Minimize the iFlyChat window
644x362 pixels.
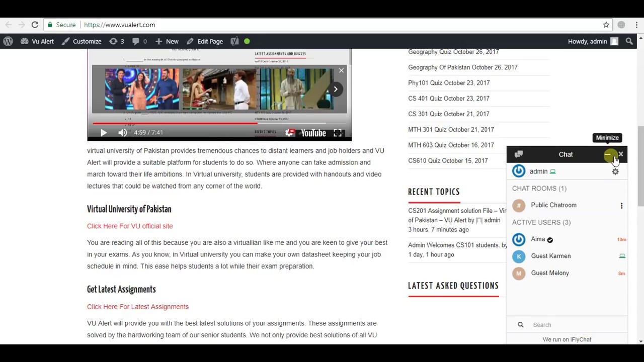(x=608, y=155)
